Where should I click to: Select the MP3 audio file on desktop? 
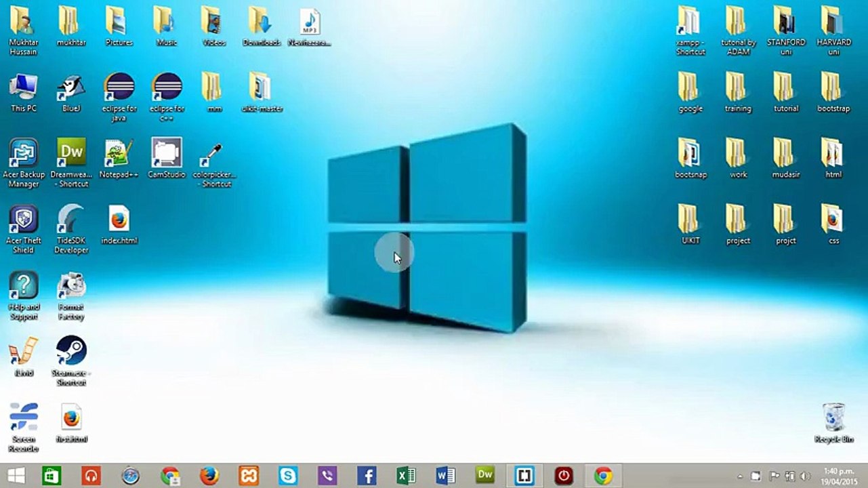310,26
